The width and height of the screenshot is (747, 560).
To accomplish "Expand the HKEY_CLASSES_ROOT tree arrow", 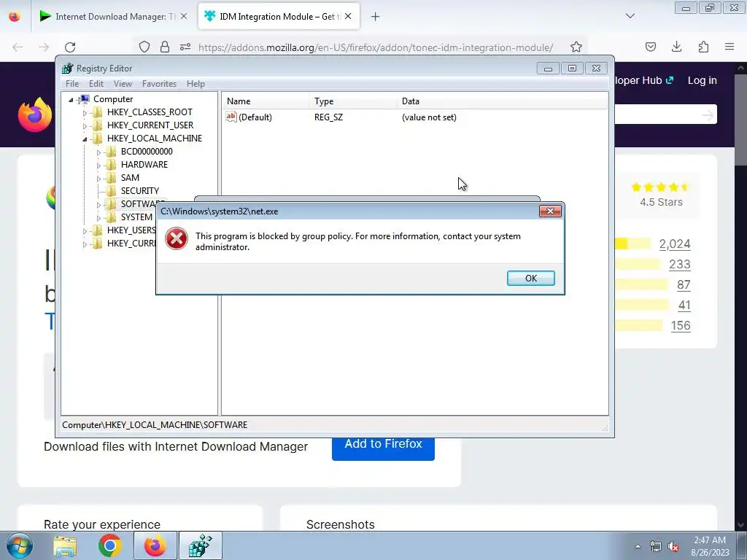I will 85,113.
